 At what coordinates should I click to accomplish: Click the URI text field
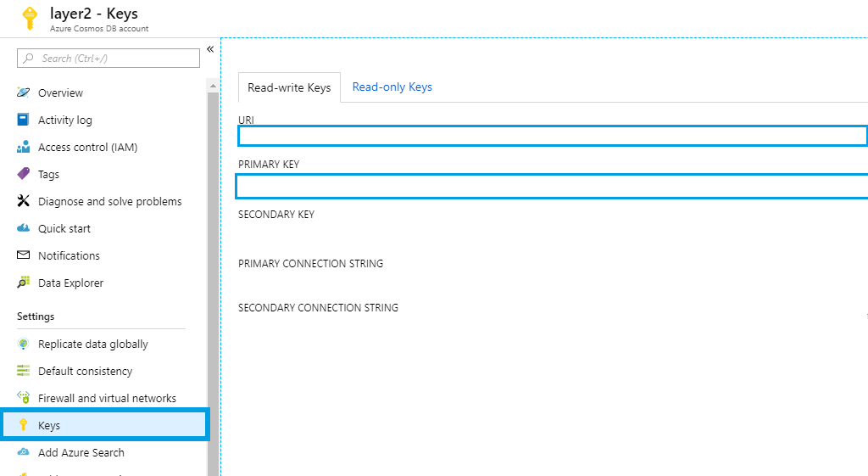click(x=552, y=136)
